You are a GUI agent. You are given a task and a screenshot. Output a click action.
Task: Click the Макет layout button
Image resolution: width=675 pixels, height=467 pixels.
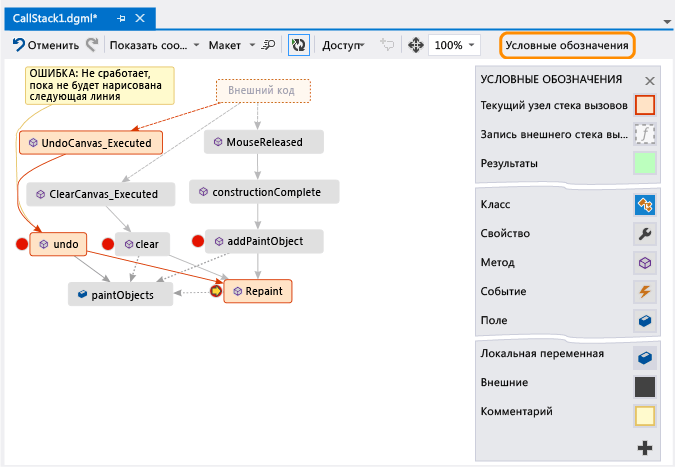coord(225,45)
